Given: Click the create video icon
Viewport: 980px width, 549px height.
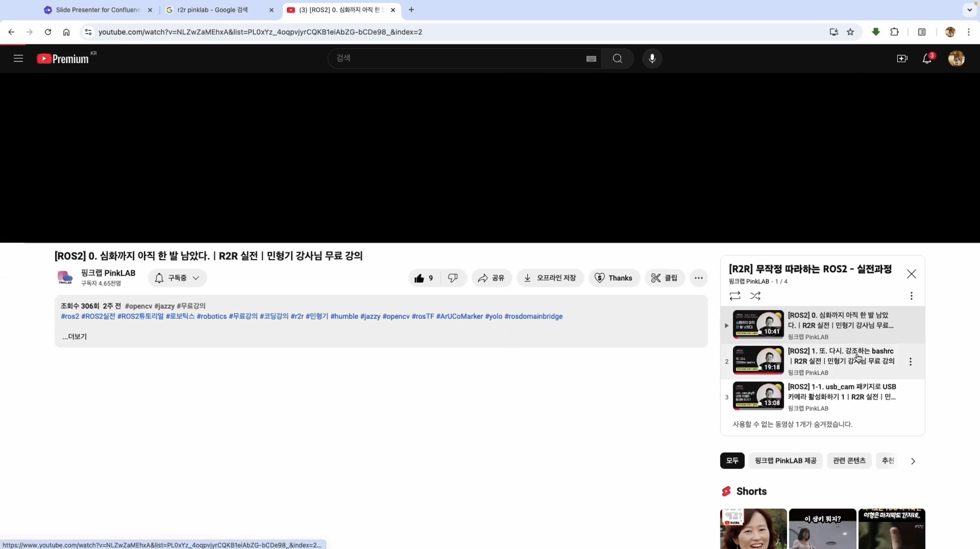Looking at the screenshot, I should pyautogui.click(x=902, y=59).
